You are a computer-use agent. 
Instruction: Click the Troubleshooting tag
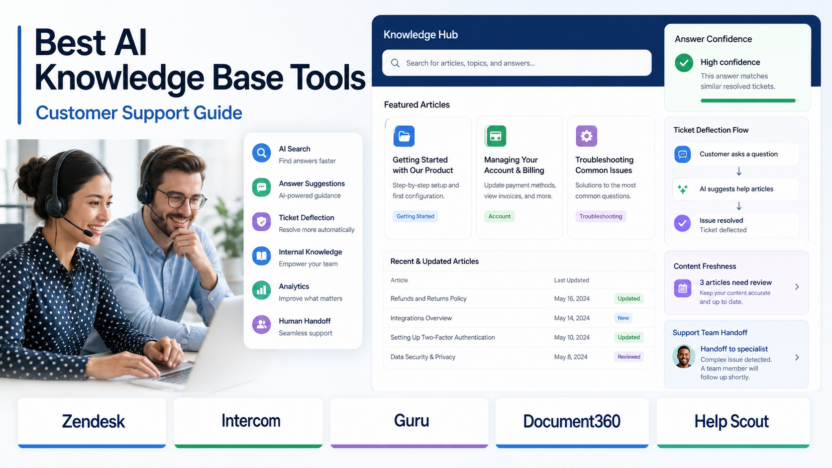[x=601, y=216]
